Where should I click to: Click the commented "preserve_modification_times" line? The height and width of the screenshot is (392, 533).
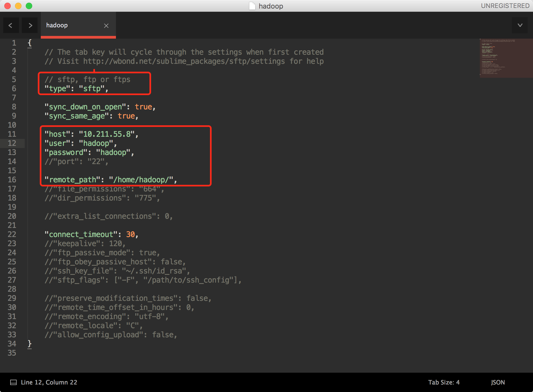[128, 298]
